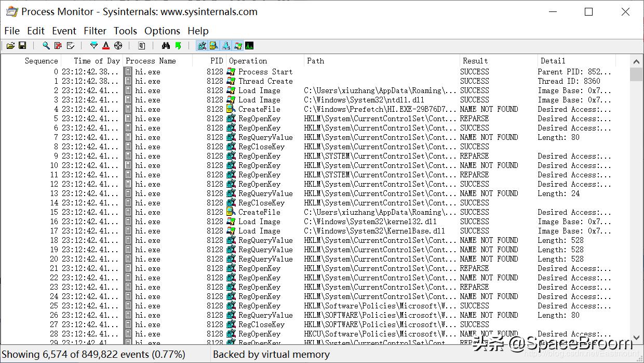The height and width of the screenshot is (363, 644).
Task: Click RegOpenKey icon in sequence 21 row
Action: tap(232, 268)
